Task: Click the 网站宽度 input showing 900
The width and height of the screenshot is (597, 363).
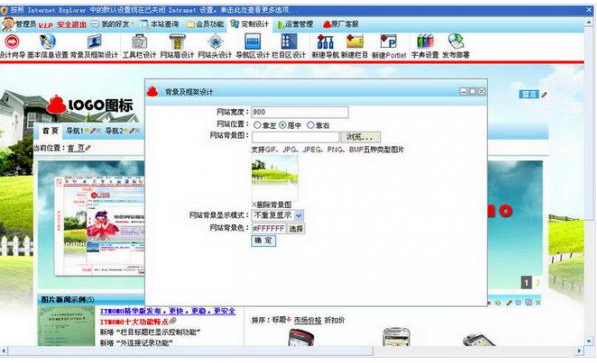Action: 300,112
